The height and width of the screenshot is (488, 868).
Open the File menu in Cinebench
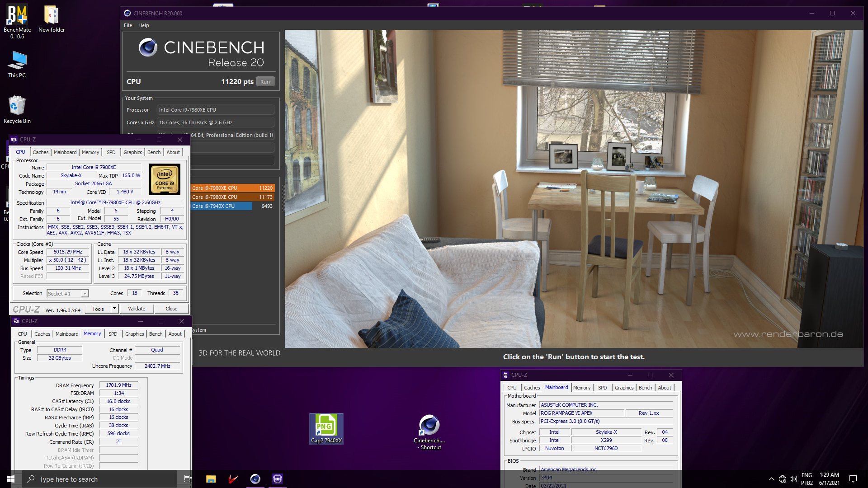(128, 25)
